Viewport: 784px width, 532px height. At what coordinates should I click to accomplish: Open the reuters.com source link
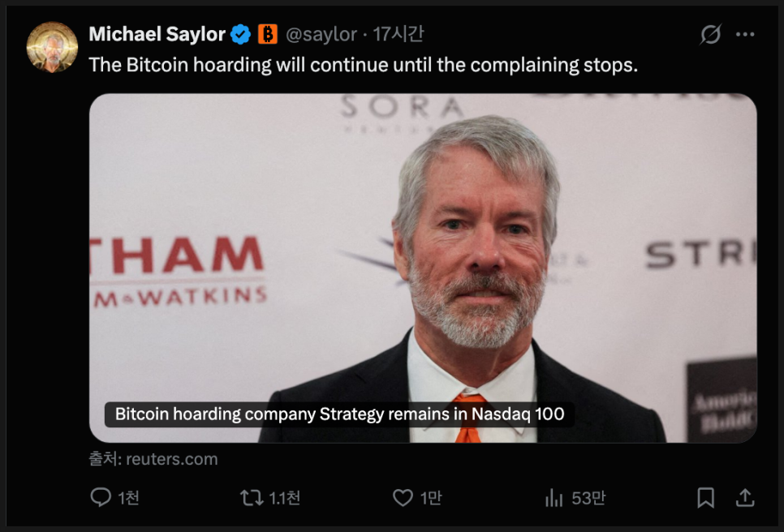pyautogui.click(x=171, y=459)
